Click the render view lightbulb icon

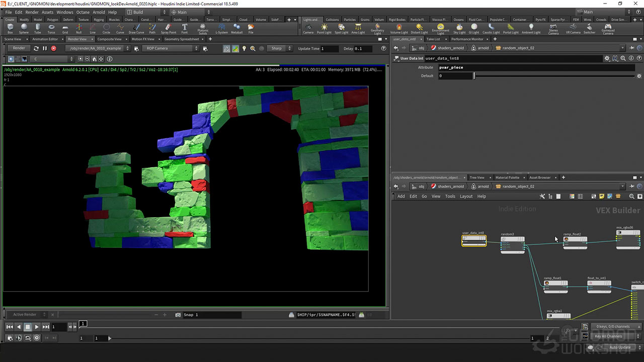click(x=244, y=48)
